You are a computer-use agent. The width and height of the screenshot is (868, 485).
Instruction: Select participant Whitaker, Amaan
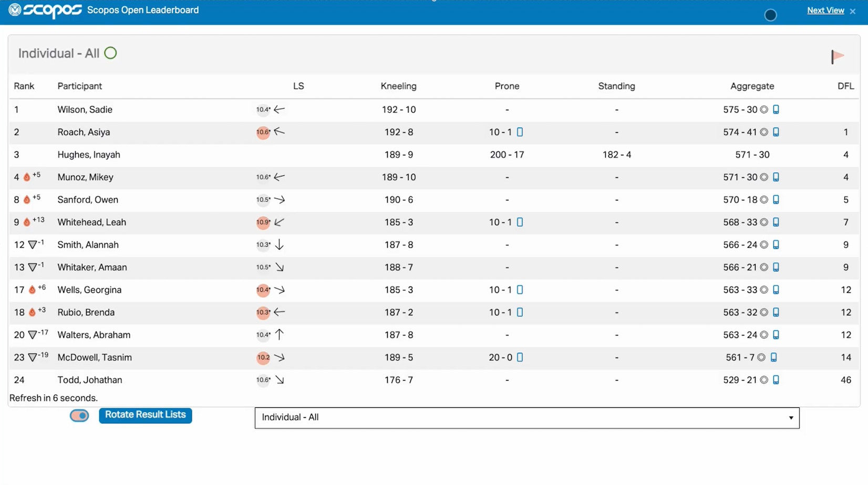(92, 268)
